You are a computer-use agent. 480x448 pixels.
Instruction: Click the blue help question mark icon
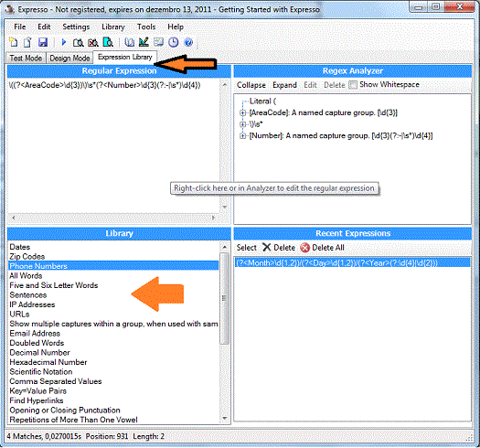(x=188, y=42)
